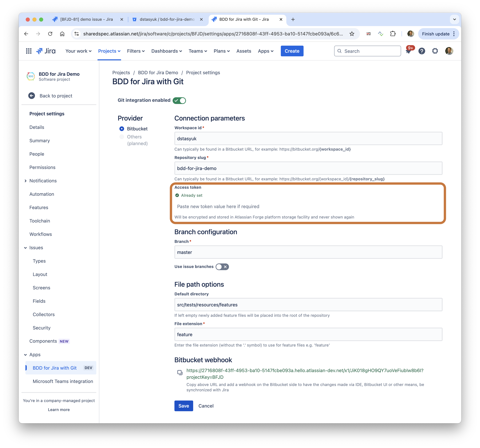Switch to the BFJD-81 demo issue tab
Screen dimensions: 480x448
[x=87, y=19]
